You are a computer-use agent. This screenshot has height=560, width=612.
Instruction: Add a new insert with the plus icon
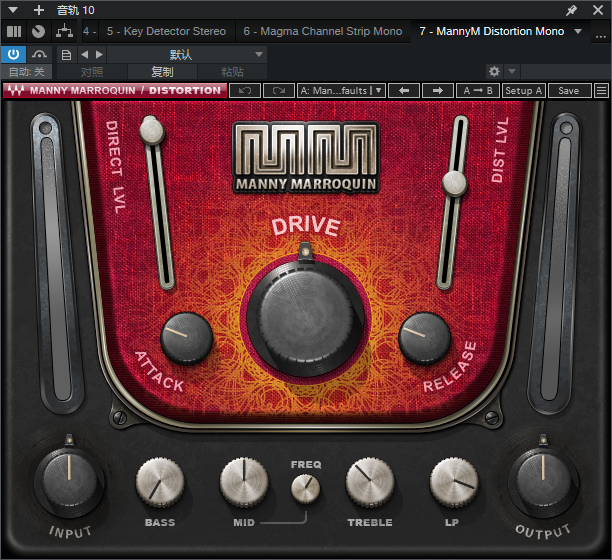39,10
